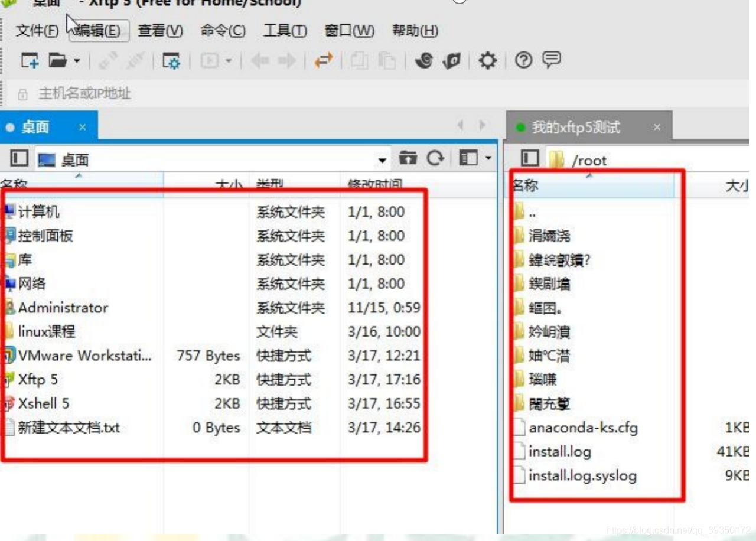The width and height of the screenshot is (756, 541).
Task: Select the install.log.syslog file
Action: coord(582,475)
